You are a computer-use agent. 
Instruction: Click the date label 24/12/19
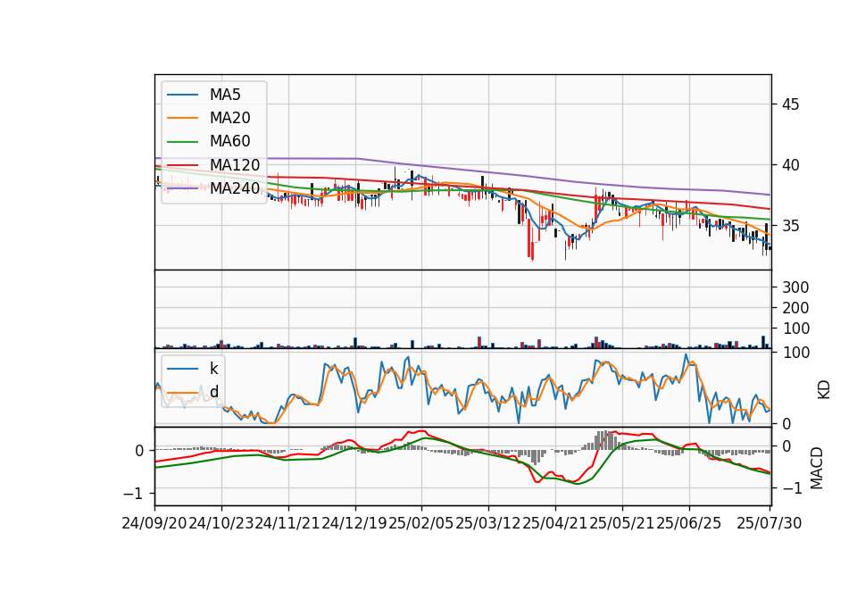(x=354, y=523)
